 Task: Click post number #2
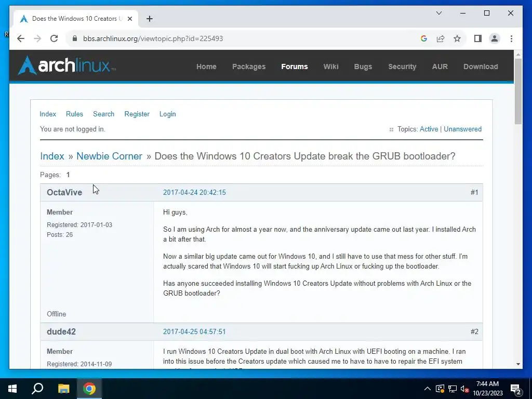coord(474,331)
